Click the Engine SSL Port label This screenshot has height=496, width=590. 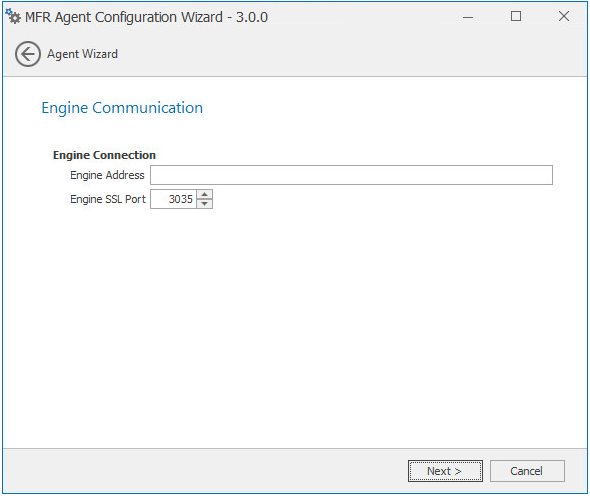[x=108, y=199]
